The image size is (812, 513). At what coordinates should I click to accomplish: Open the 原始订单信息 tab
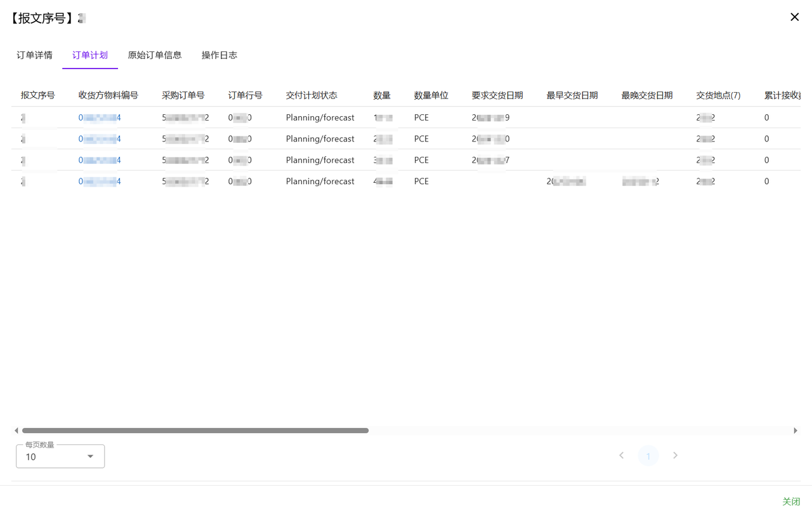(155, 55)
